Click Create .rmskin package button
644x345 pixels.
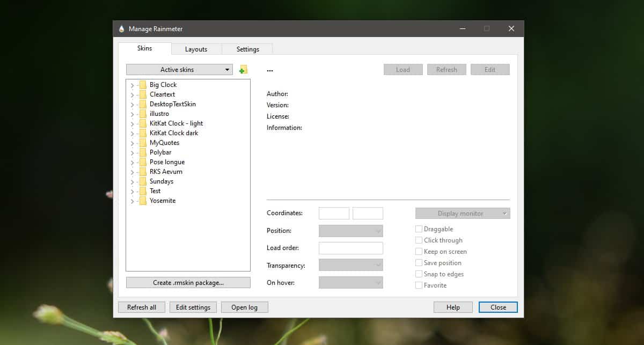tap(188, 283)
